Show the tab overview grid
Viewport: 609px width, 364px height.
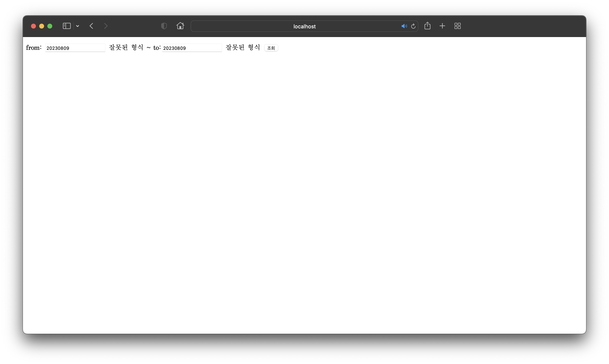point(457,26)
